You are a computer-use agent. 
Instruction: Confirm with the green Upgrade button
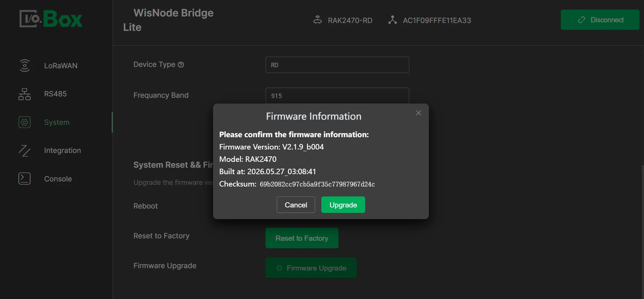click(x=343, y=205)
